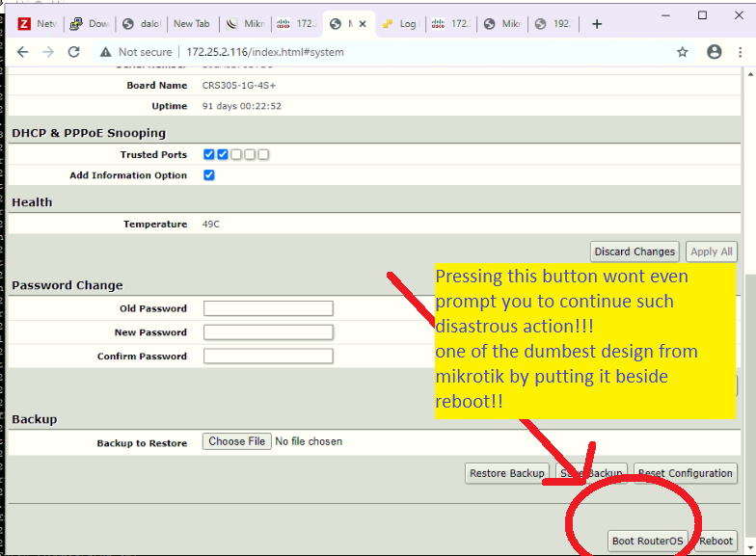Click the address bar URL
Viewport: 756px width, 556px height.
(264, 52)
